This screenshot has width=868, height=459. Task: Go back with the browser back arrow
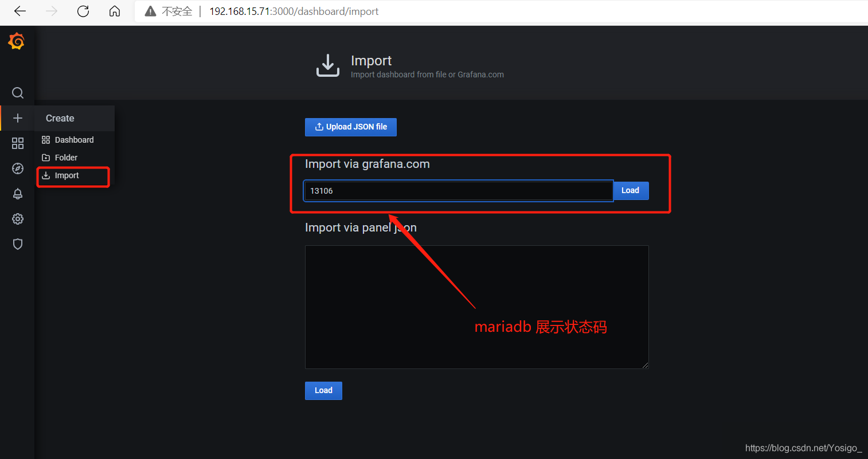pos(20,11)
